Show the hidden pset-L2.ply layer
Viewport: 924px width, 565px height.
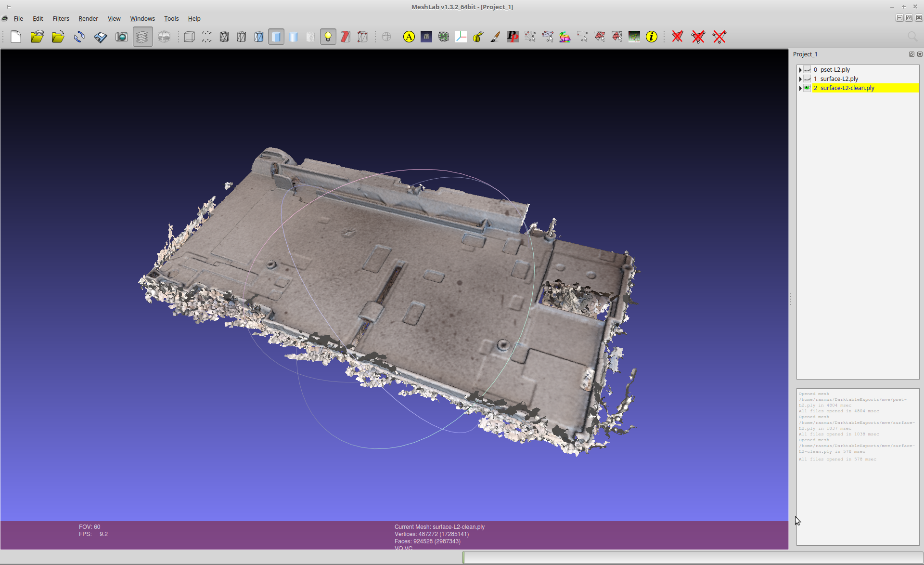coord(807,69)
